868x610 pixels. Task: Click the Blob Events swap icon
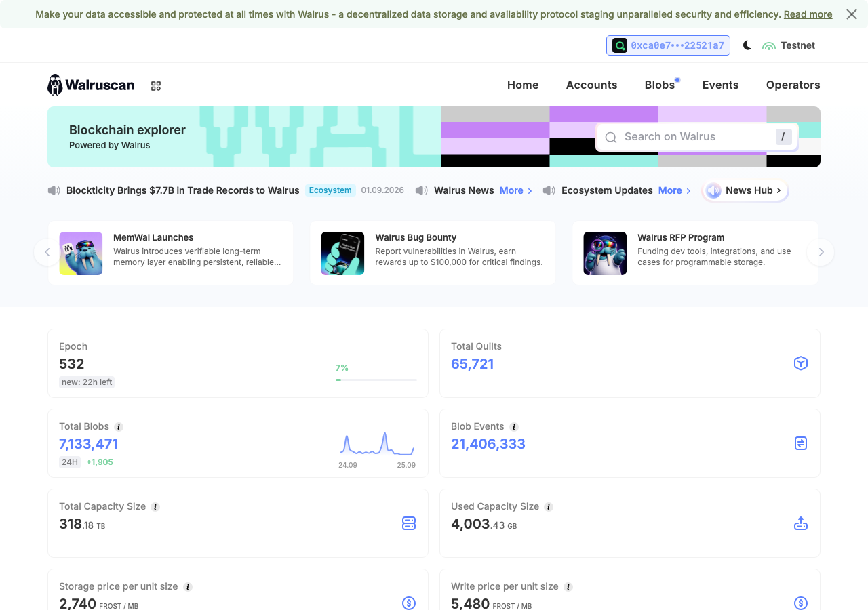pos(801,443)
